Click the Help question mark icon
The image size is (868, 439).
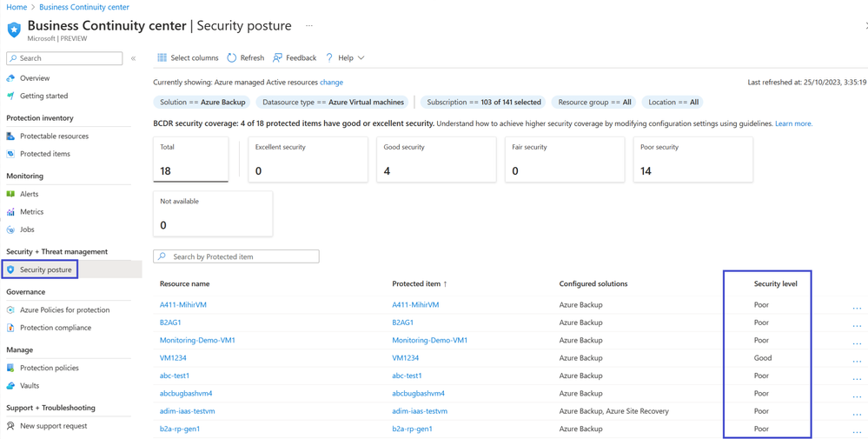point(328,57)
